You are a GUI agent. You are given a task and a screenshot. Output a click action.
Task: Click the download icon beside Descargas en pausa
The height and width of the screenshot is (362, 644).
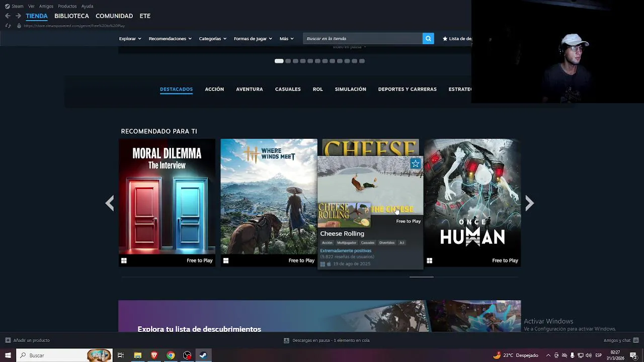point(286,340)
